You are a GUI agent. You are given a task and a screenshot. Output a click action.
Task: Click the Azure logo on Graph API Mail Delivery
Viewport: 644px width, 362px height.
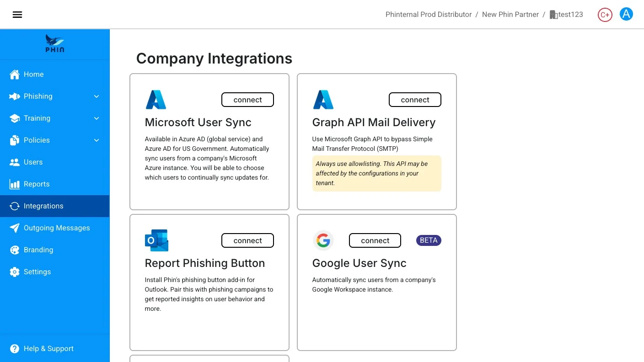(x=323, y=100)
